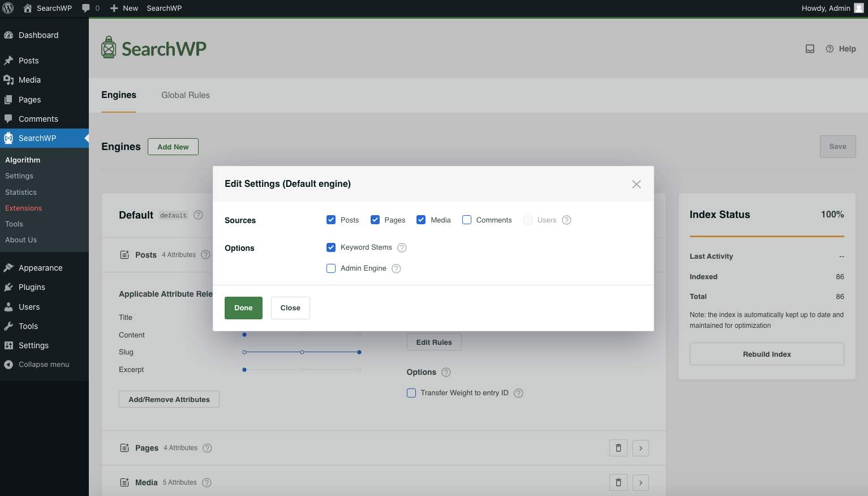This screenshot has height=496, width=868.
Task: Click Add/Remove Attributes button
Action: pyautogui.click(x=169, y=399)
